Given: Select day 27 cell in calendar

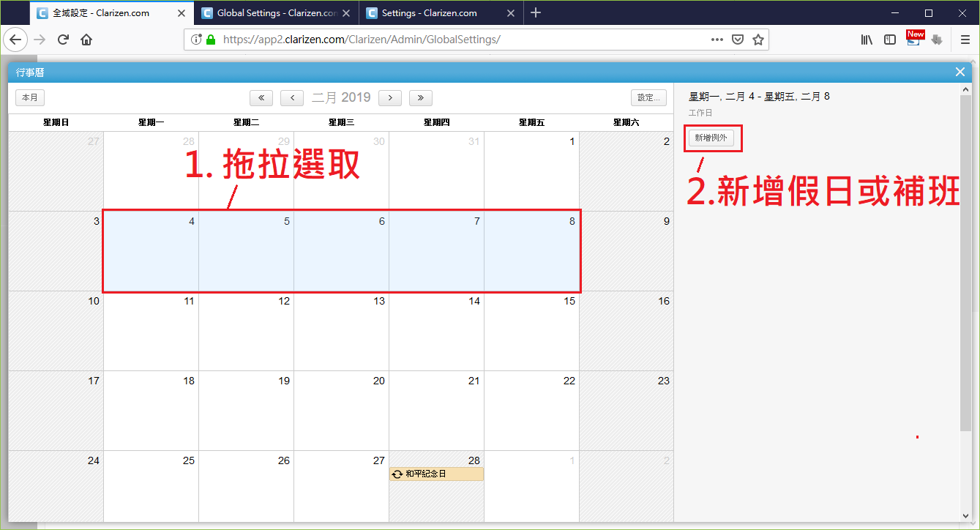Looking at the screenshot, I should click(x=341, y=488).
